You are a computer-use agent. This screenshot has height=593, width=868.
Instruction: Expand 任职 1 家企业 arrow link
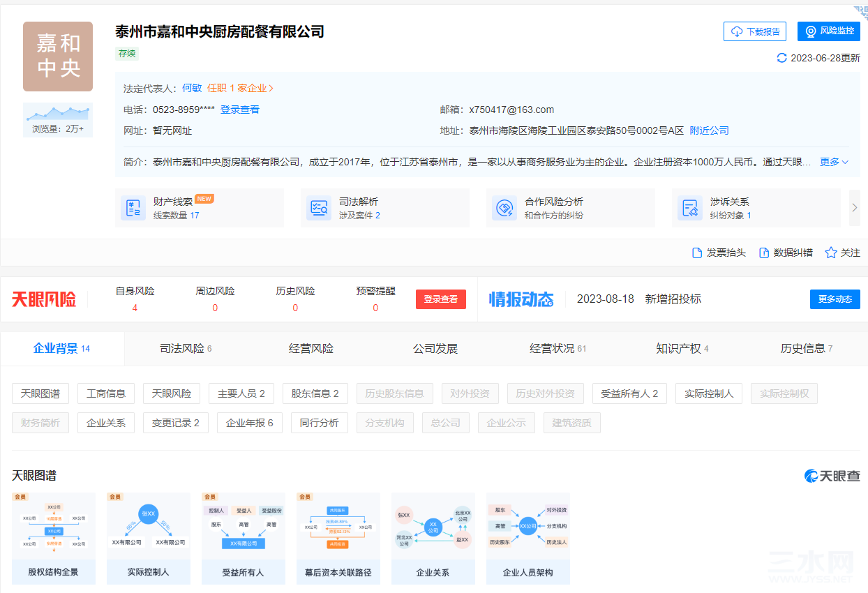point(240,88)
